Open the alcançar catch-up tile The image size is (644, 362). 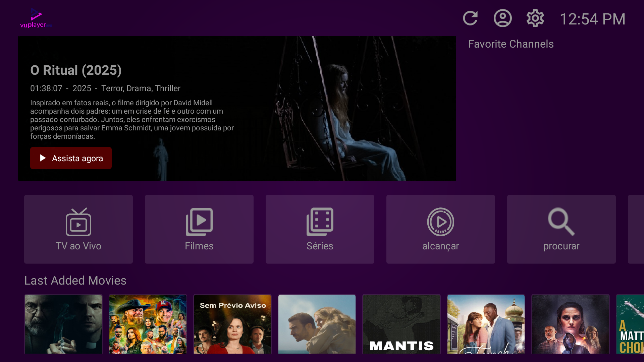point(441,229)
